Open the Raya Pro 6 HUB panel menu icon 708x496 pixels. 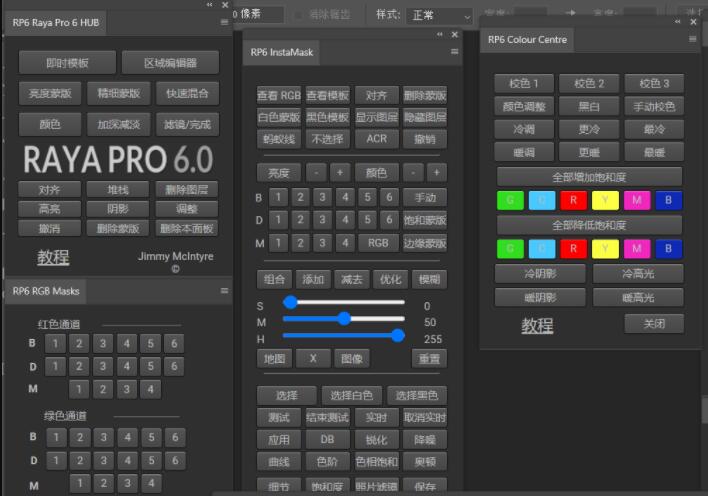[x=224, y=22]
